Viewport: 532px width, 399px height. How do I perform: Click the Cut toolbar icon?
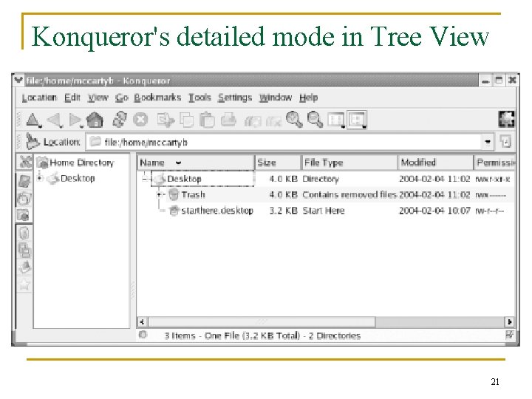[x=166, y=120]
